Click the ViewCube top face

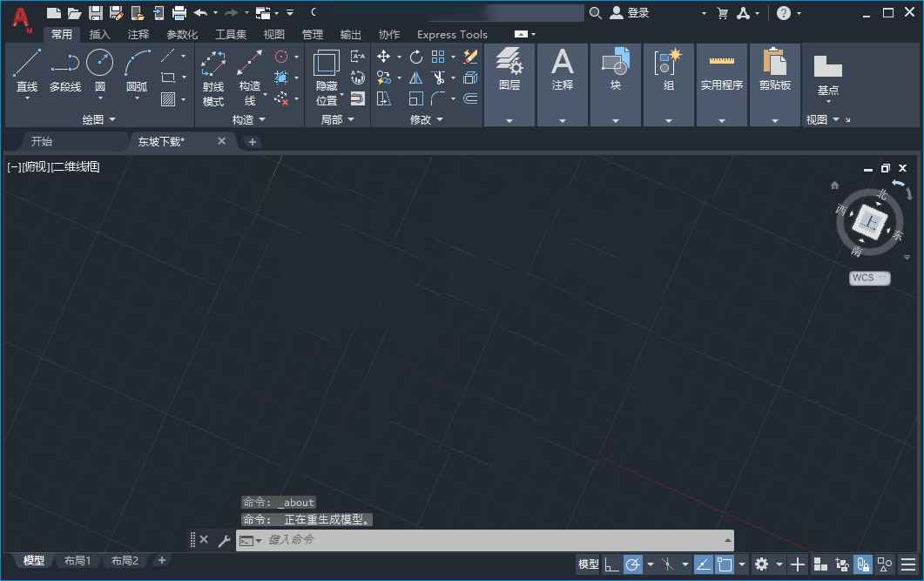(x=870, y=221)
